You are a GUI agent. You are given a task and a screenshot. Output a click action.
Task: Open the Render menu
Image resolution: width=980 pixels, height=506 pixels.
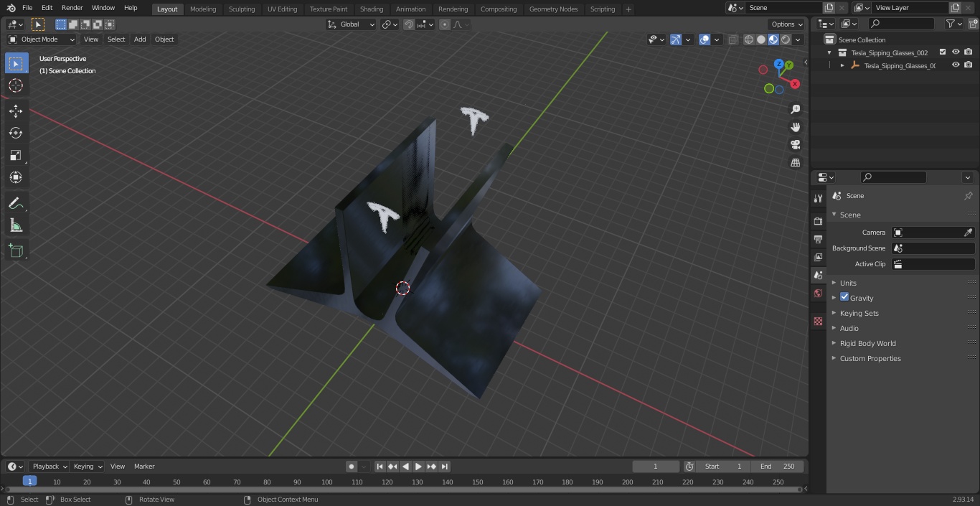(72, 8)
